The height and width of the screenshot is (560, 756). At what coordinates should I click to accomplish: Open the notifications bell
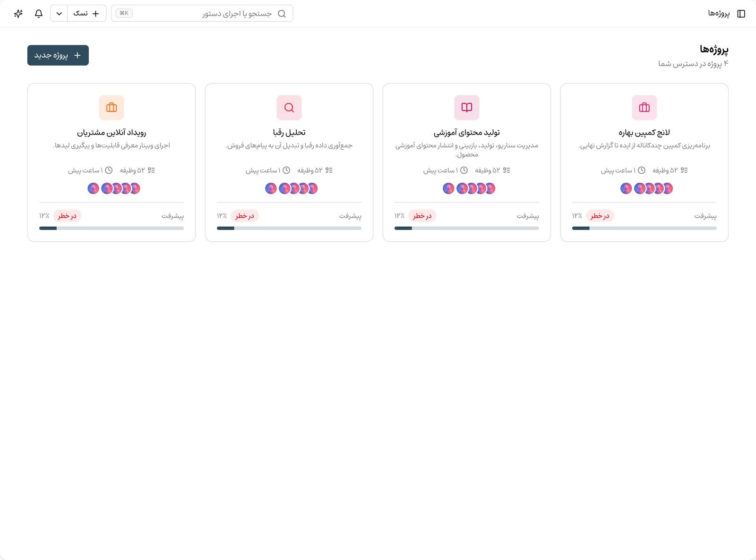click(39, 13)
